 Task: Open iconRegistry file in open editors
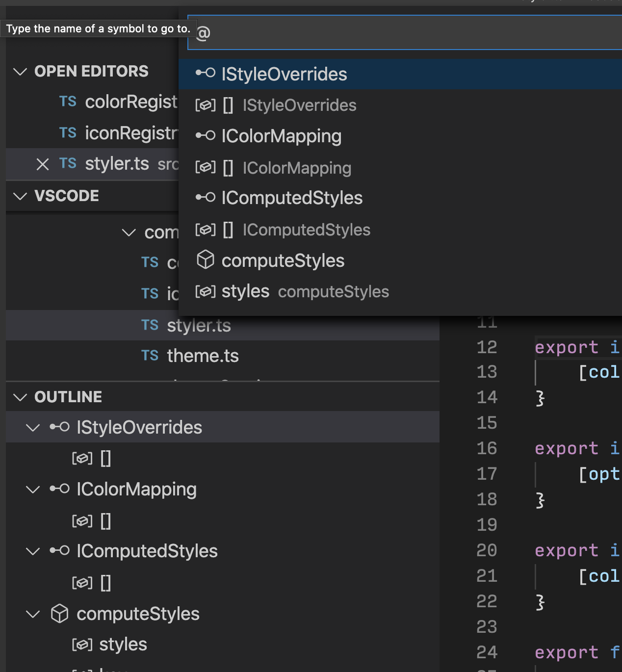click(x=92, y=133)
